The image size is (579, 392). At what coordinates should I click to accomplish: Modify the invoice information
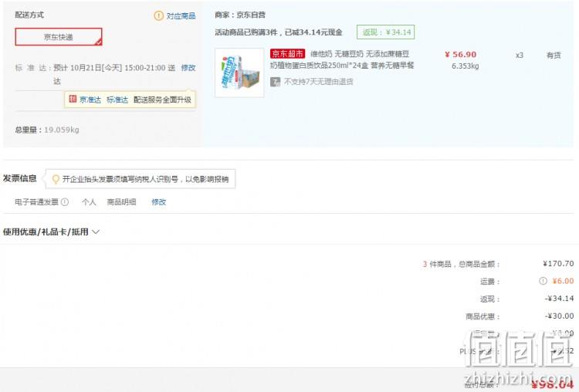tap(159, 202)
